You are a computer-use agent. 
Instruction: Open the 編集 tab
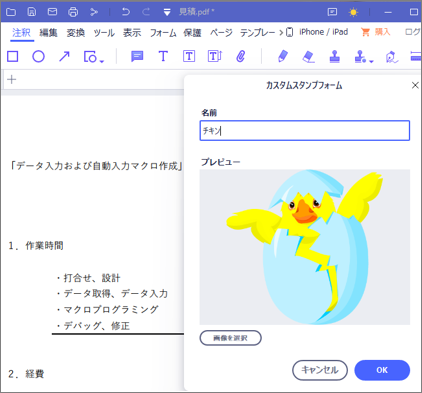(x=49, y=33)
